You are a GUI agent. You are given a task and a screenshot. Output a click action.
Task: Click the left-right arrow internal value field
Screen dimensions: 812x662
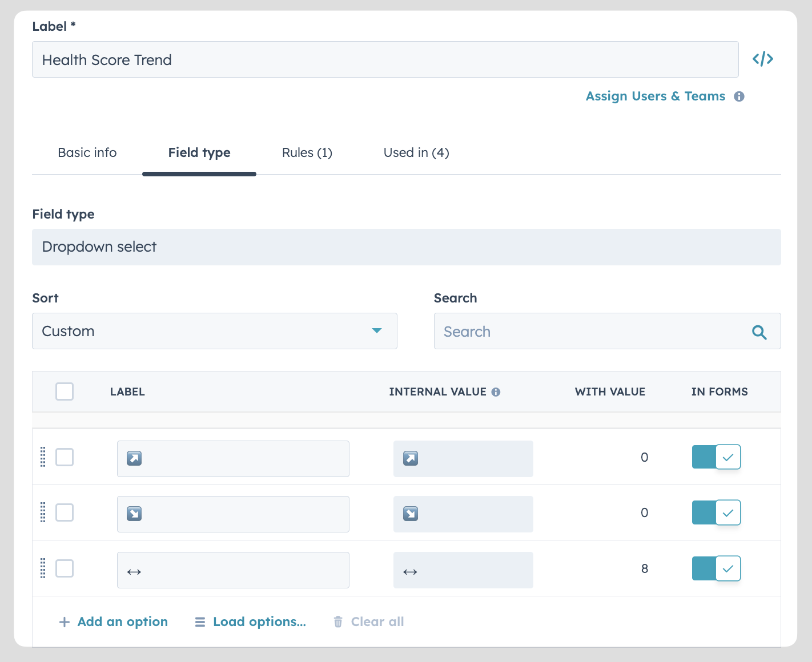click(463, 570)
